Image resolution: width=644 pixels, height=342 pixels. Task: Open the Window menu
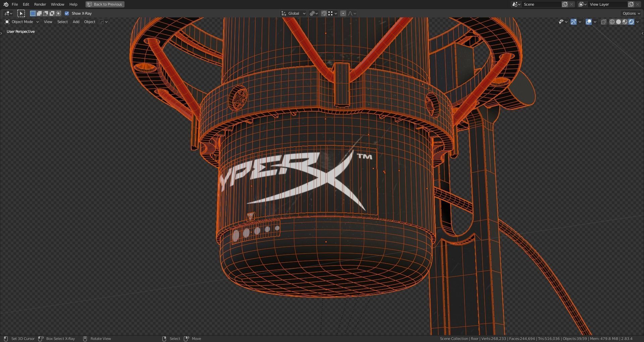[x=57, y=4]
